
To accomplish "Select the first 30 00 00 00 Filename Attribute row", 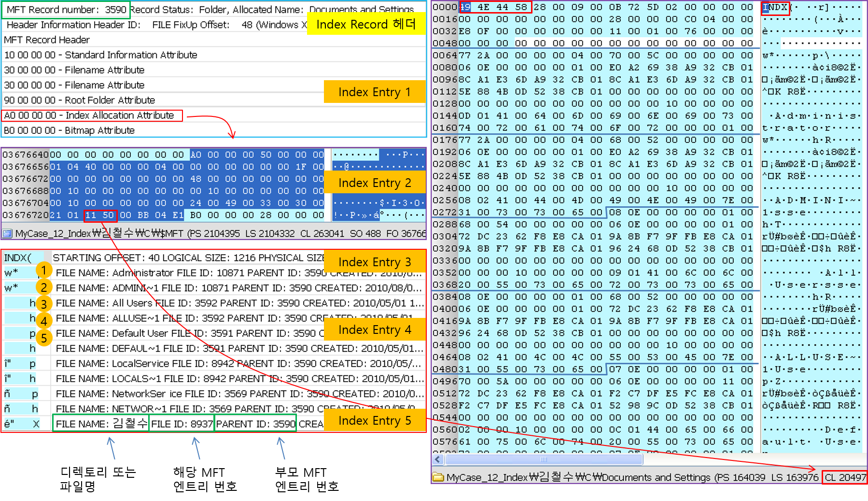I will [213, 70].
